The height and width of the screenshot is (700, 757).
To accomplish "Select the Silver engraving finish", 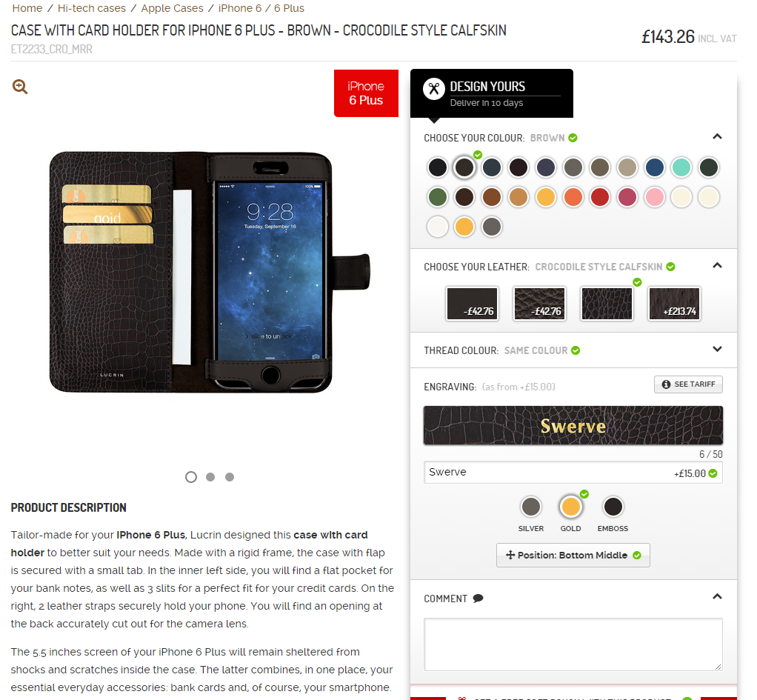I will click(x=531, y=507).
